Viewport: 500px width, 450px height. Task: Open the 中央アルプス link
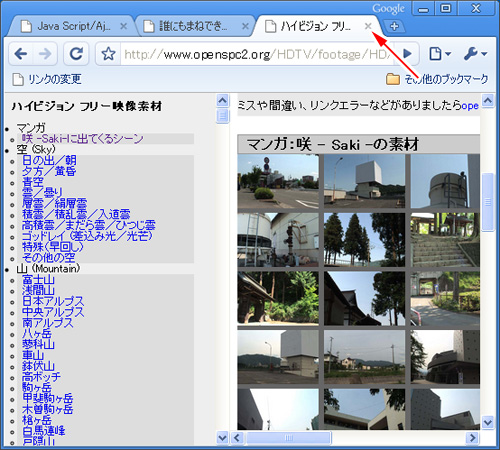click(53, 312)
